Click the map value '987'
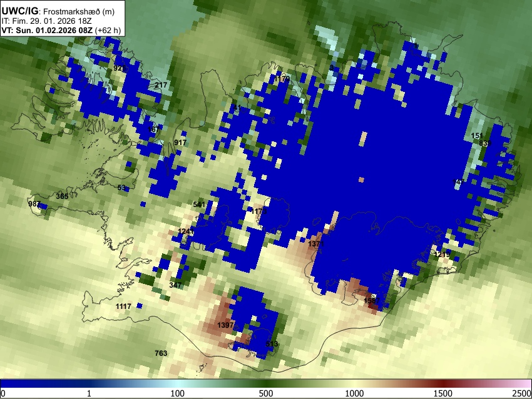The width and height of the screenshot is (532, 399). click(34, 204)
